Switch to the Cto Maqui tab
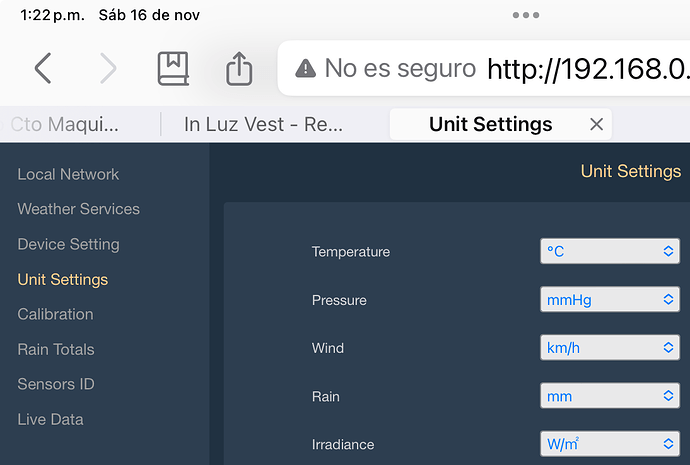 pos(64,124)
